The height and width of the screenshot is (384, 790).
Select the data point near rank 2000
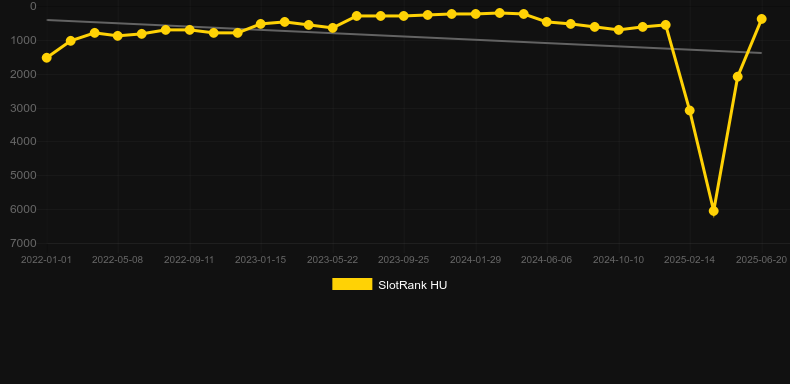tap(738, 77)
